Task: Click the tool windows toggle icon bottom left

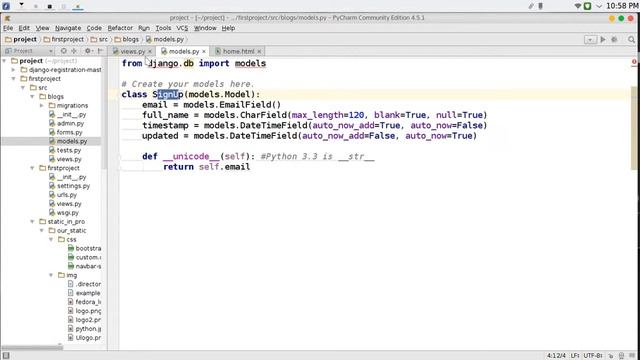Action: click(6, 356)
